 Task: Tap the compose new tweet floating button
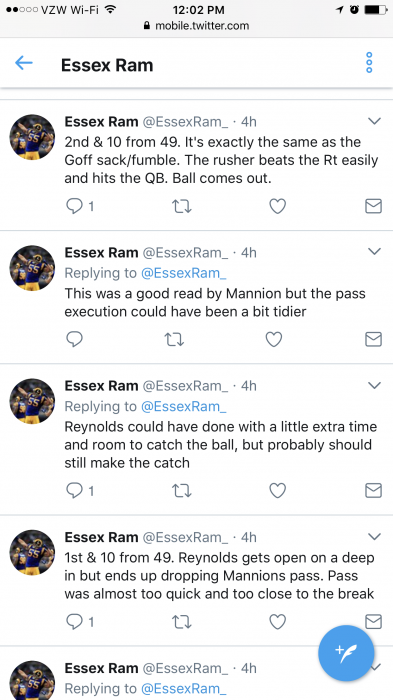[346, 653]
